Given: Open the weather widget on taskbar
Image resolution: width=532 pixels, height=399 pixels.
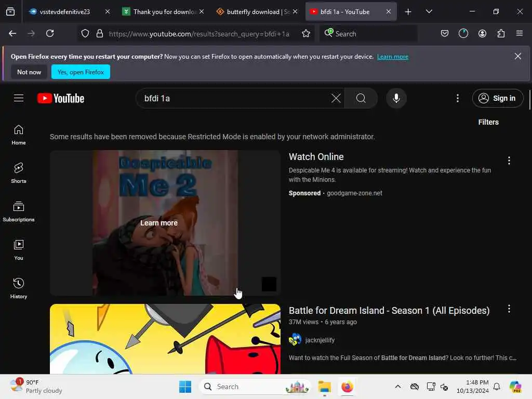Looking at the screenshot, I should 36,387.
